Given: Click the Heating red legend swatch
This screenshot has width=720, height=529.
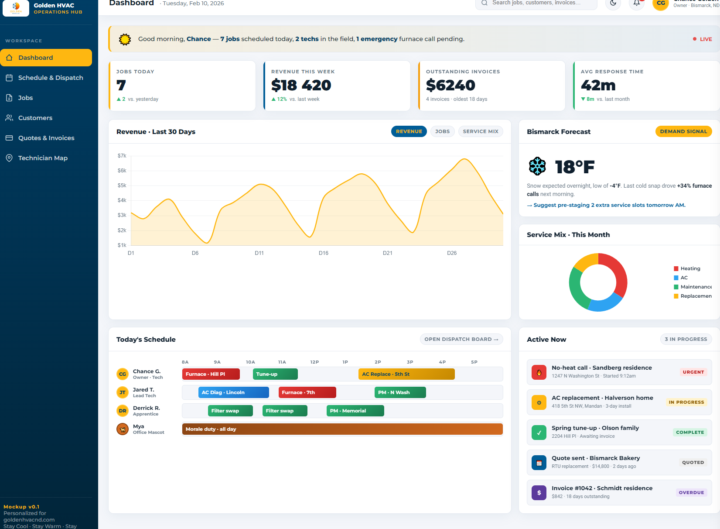Looking at the screenshot, I should click(676, 269).
